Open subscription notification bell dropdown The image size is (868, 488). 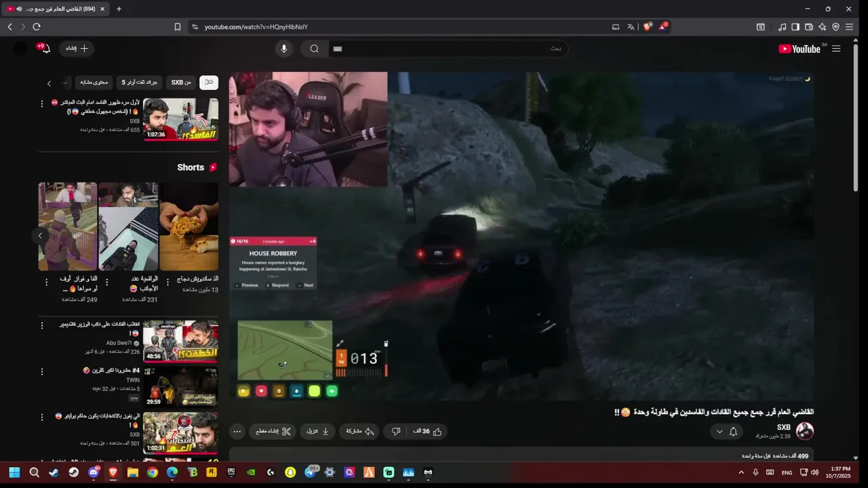point(726,432)
